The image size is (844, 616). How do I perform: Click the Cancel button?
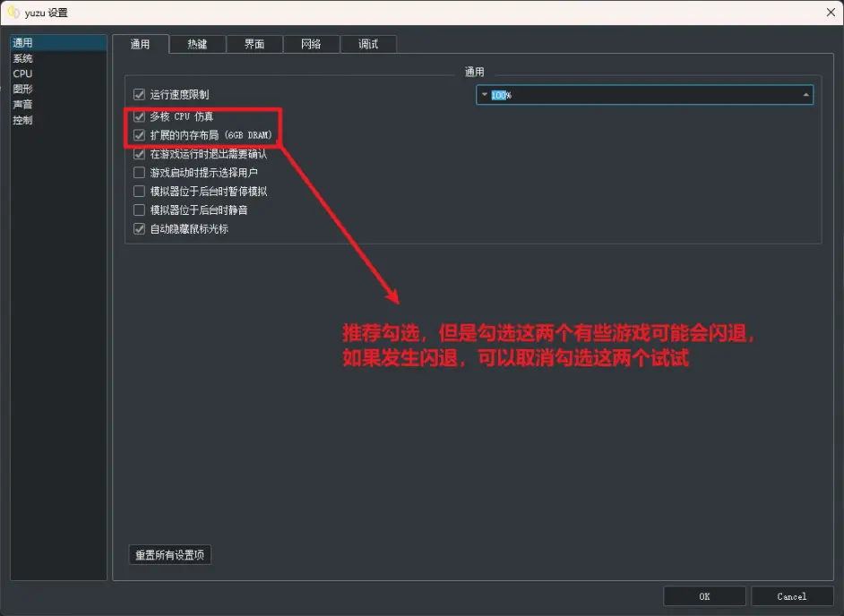pos(792,596)
